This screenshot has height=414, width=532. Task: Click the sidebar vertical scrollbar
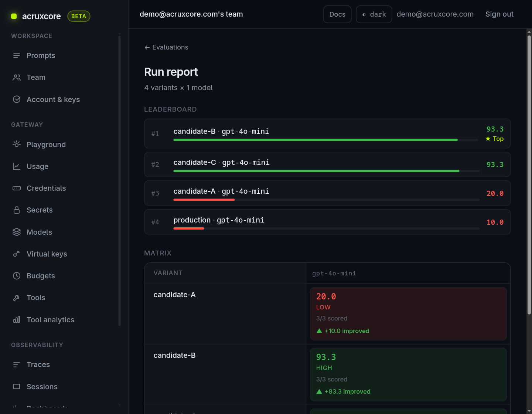tap(119, 181)
